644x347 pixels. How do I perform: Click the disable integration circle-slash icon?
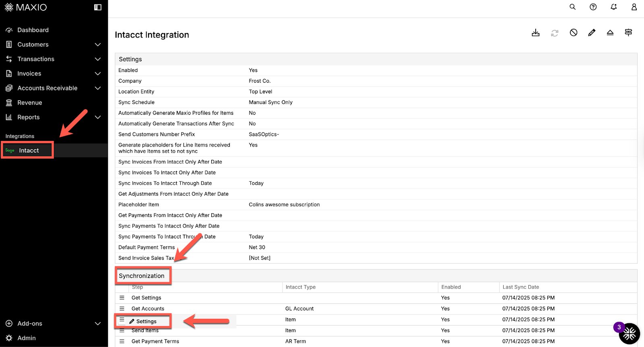click(574, 33)
